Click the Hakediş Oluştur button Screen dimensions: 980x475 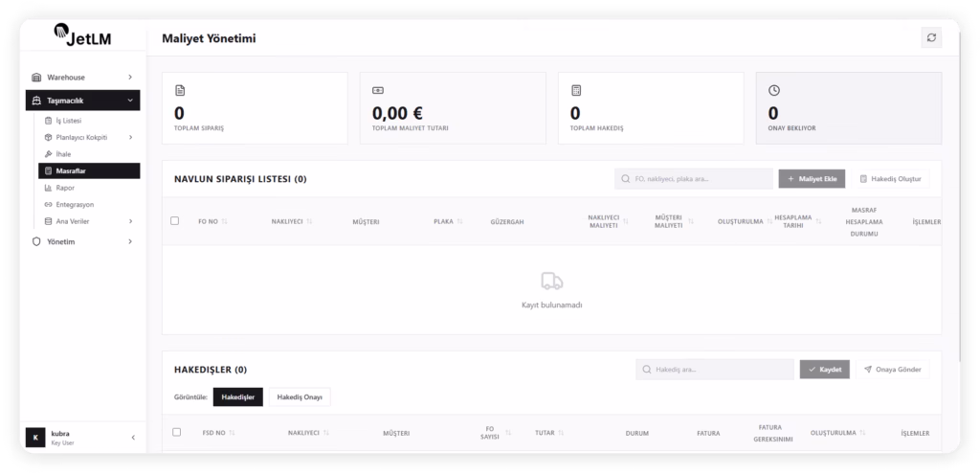click(890, 179)
